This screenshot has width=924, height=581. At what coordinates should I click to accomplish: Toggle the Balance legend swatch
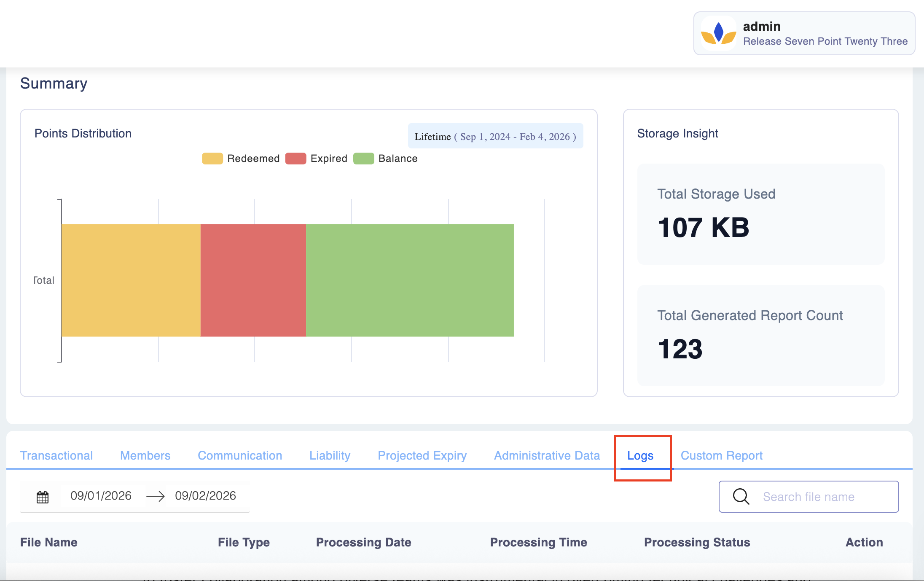point(363,159)
